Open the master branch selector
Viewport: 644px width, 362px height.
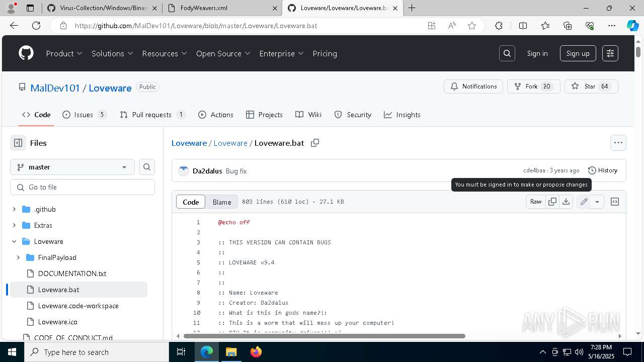72,167
